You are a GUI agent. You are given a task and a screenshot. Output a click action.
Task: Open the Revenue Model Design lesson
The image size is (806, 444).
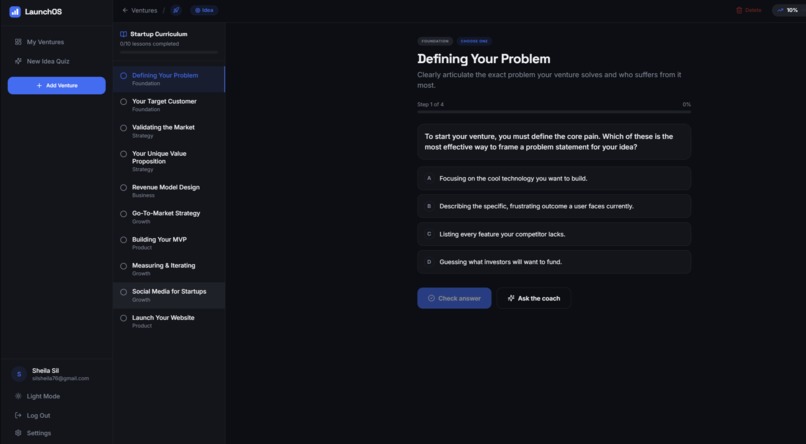click(169, 191)
